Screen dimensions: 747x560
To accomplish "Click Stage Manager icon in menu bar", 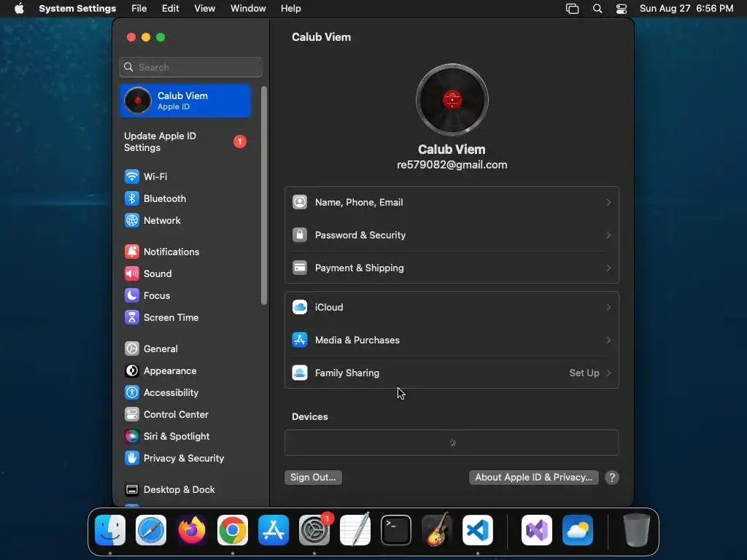I will 572,9.
